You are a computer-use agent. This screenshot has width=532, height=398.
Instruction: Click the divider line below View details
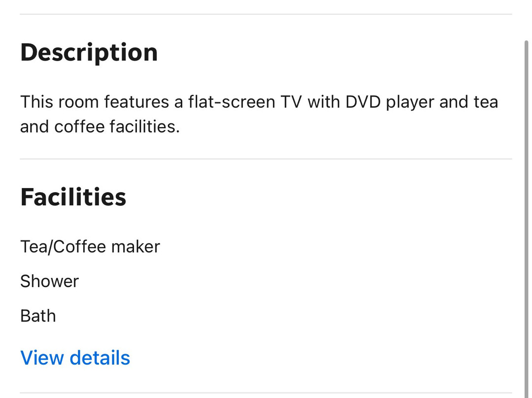266,393
